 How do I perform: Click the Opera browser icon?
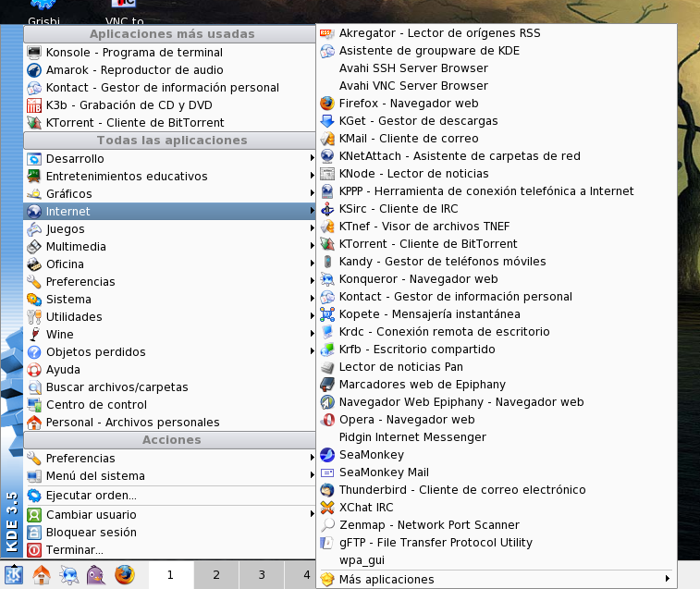(327, 420)
